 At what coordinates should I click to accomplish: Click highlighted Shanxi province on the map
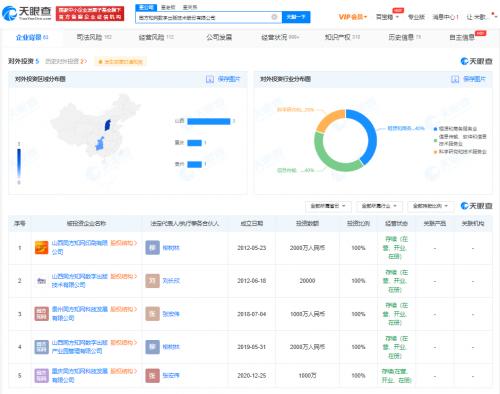[108, 125]
